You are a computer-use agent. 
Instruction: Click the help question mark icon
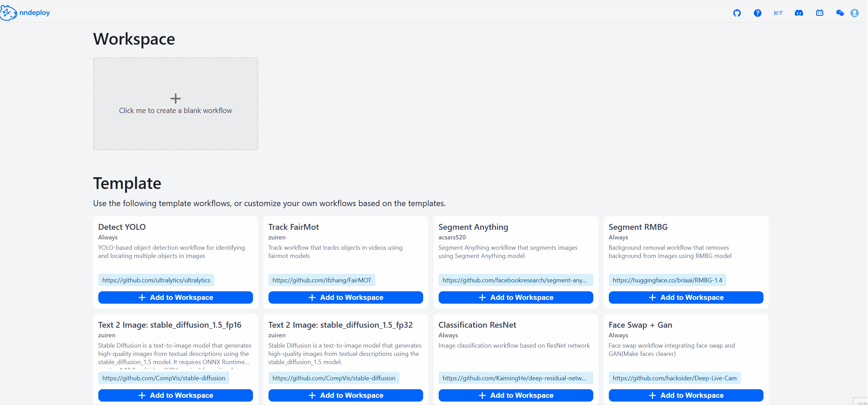757,13
